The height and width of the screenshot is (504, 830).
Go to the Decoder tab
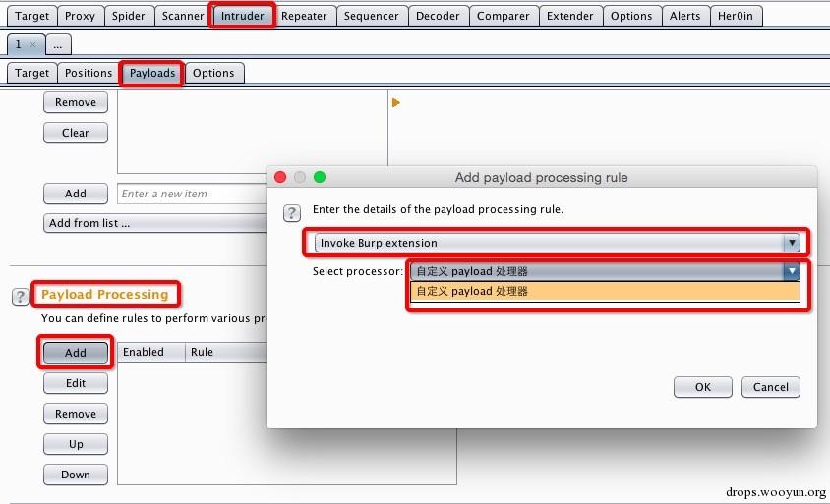[438, 16]
